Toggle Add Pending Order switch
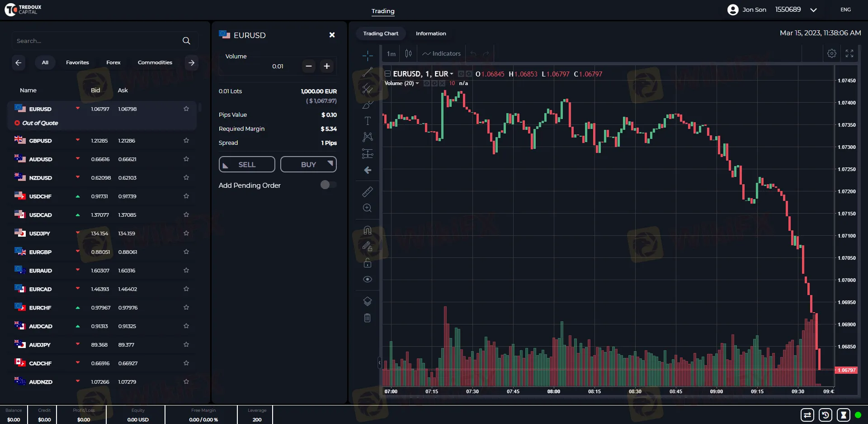 pyautogui.click(x=329, y=185)
